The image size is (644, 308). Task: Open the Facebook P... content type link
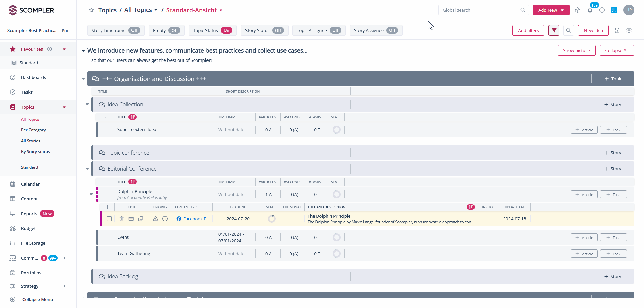tap(196, 219)
